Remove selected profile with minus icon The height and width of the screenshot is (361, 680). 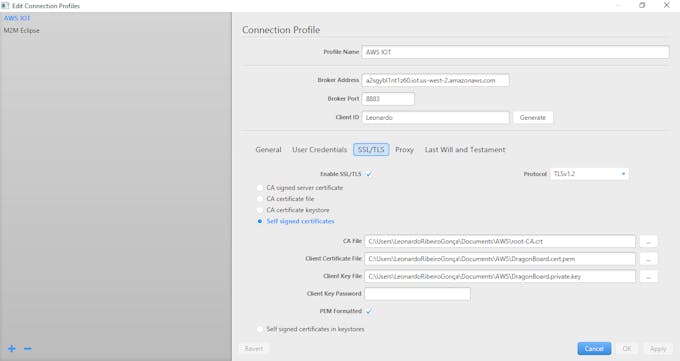28,348
